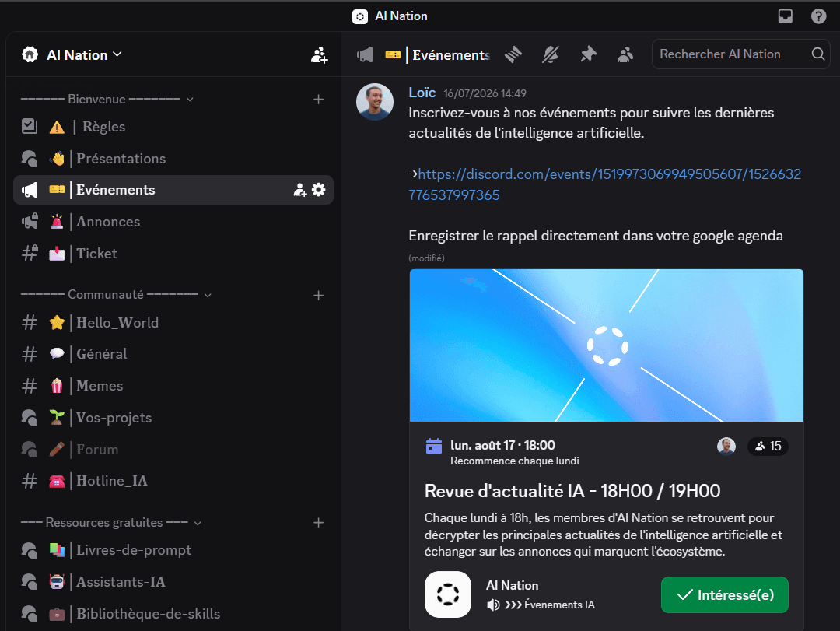Click the AI Nation server logo in event card
Viewport: 840px width, 631px height.
[x=448, y=594]
